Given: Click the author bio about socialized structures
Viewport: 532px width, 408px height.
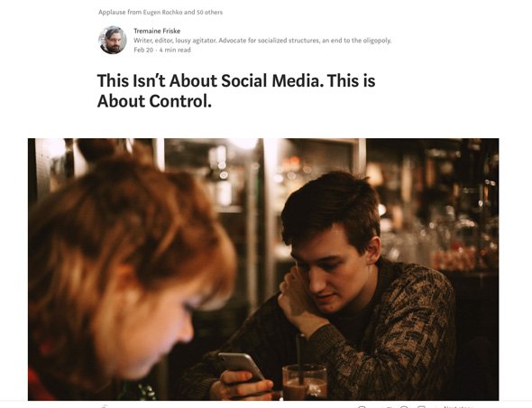Looking at the screenshot, I should click(x=262, y=41).
